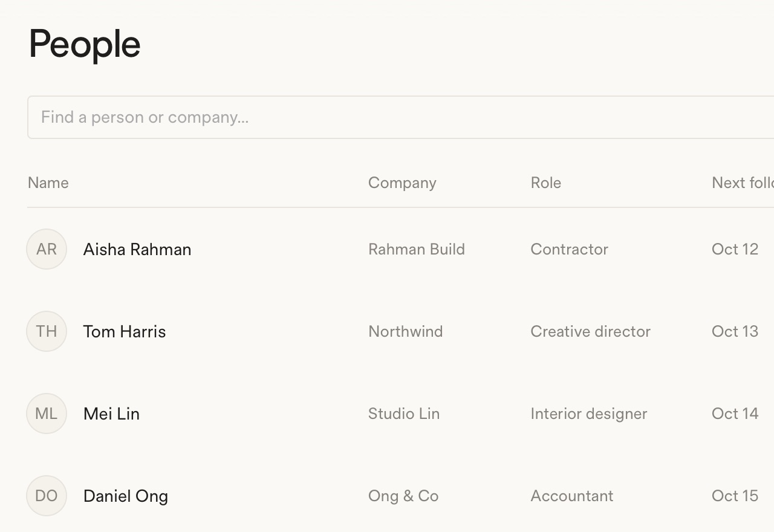Click the Oct 15 follow-up date
The height and width of the screenshot is (532, 774).
click(735, 496)
